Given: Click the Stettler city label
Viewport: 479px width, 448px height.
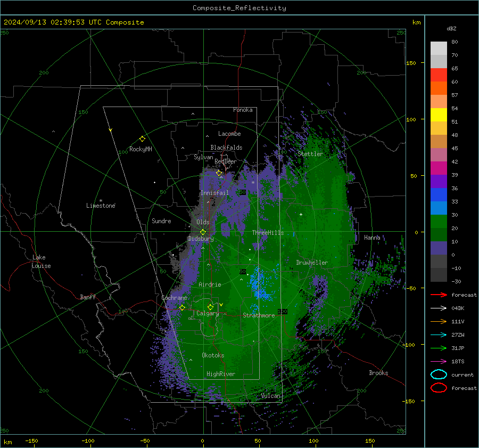Looking at the screenshot, I should point(310,154).
